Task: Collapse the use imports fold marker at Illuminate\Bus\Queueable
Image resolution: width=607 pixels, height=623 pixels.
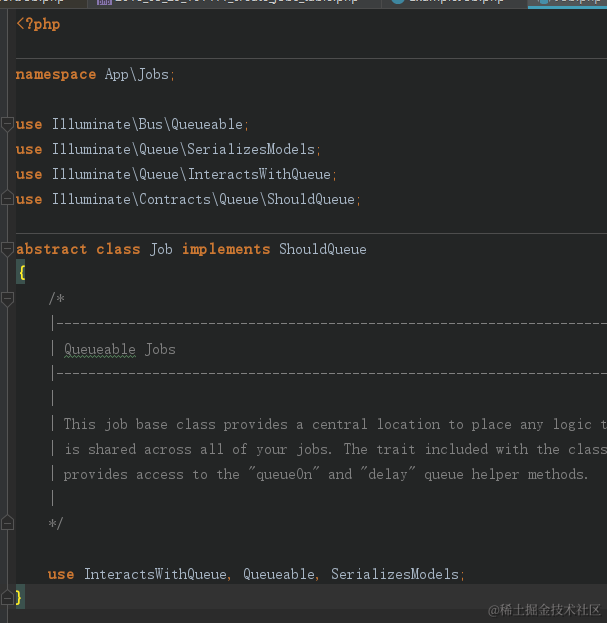Action: point(7,124)
